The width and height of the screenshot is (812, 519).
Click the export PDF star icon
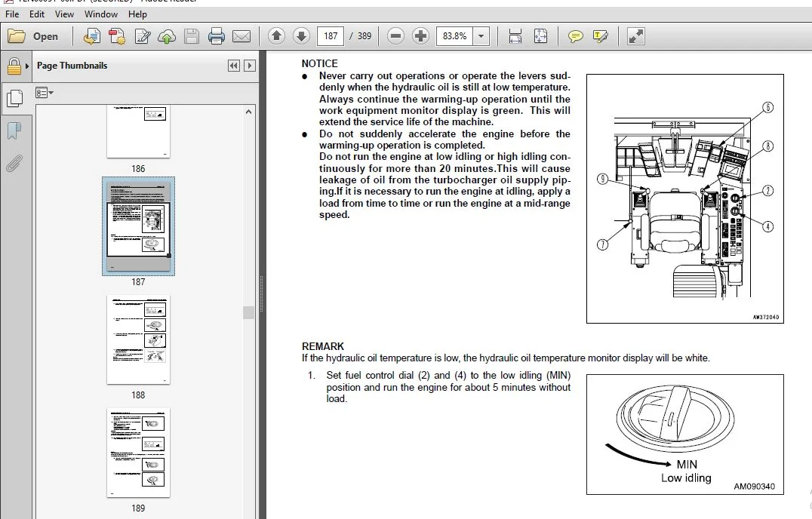point(117,36)
